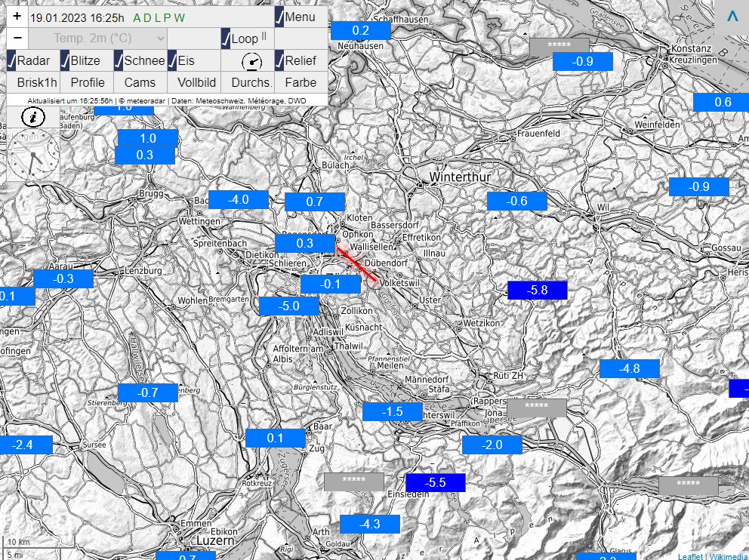Screen dimensions: 749x560
Task: Select the -0.7 label near Stierenberg
Action: point(147,393)
